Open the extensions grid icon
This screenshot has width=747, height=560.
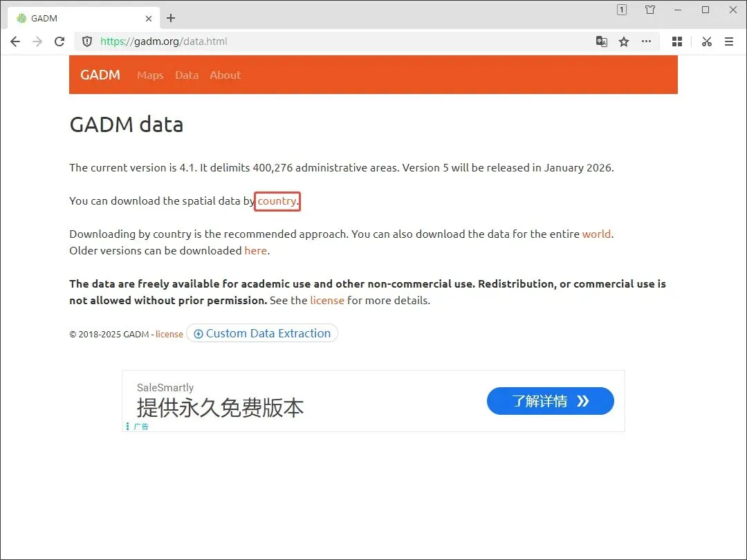(677, 41)
